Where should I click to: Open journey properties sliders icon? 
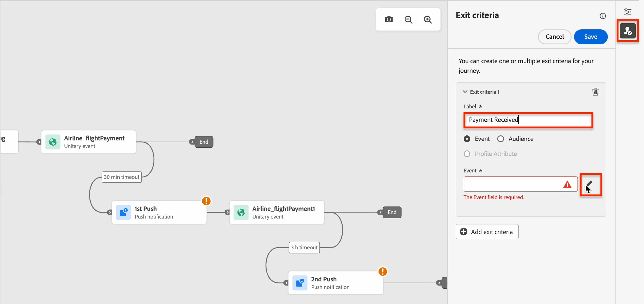tap(628, 12)
